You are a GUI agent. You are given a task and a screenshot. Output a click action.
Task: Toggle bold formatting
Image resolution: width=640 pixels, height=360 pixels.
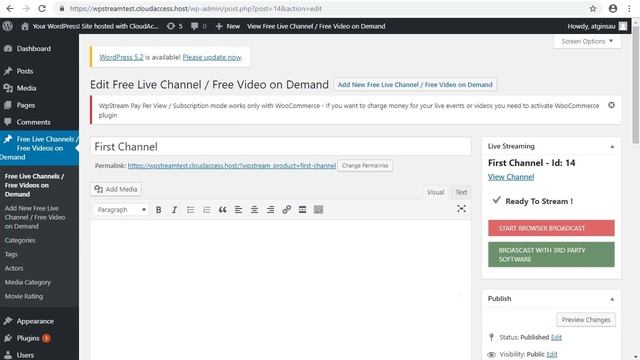point(158,210)
